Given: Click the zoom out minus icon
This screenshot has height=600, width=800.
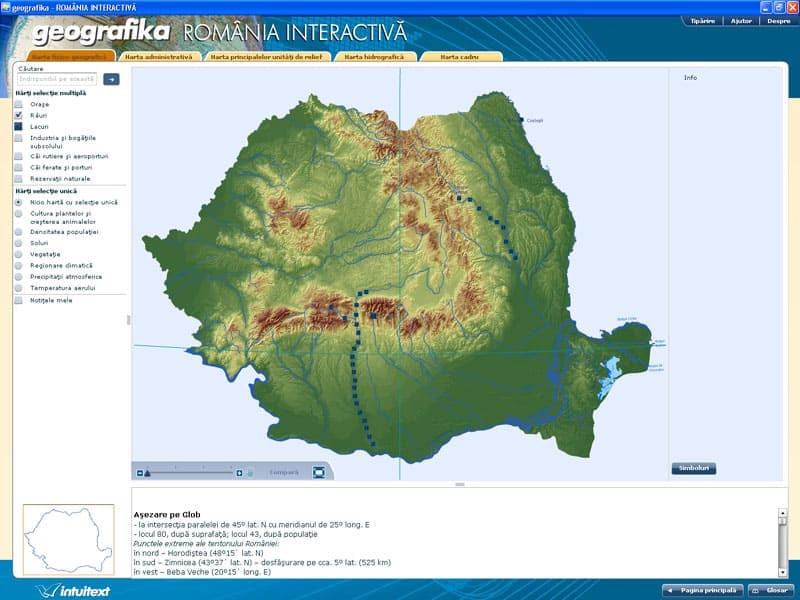Looking at the screenshot, I should [139, 472].
